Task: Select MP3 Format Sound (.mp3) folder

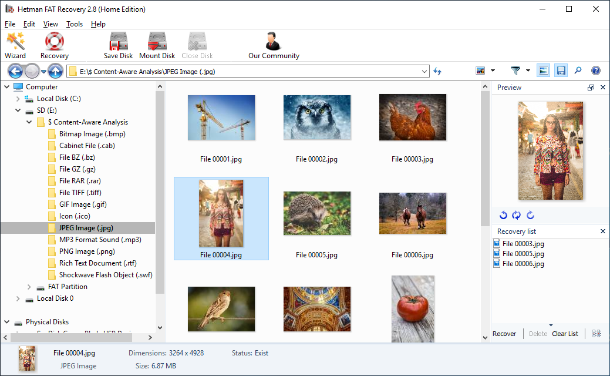Action: click(95, 240)
